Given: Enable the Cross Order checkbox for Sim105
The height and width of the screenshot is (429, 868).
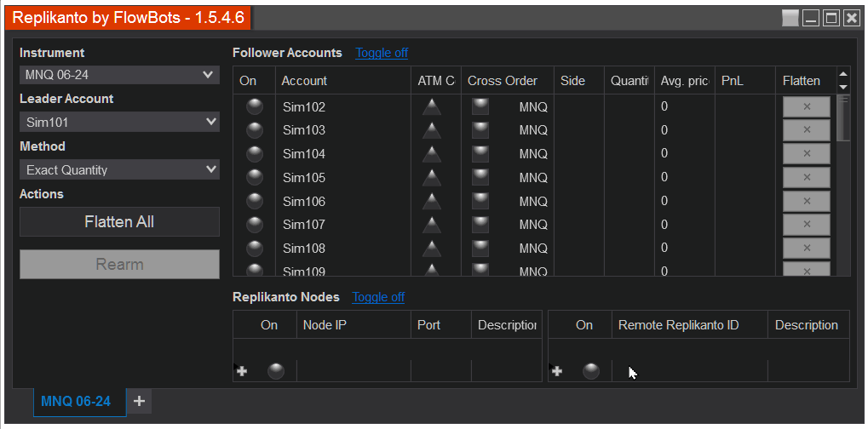Looking at the screenshot, I should coord(480,177).
